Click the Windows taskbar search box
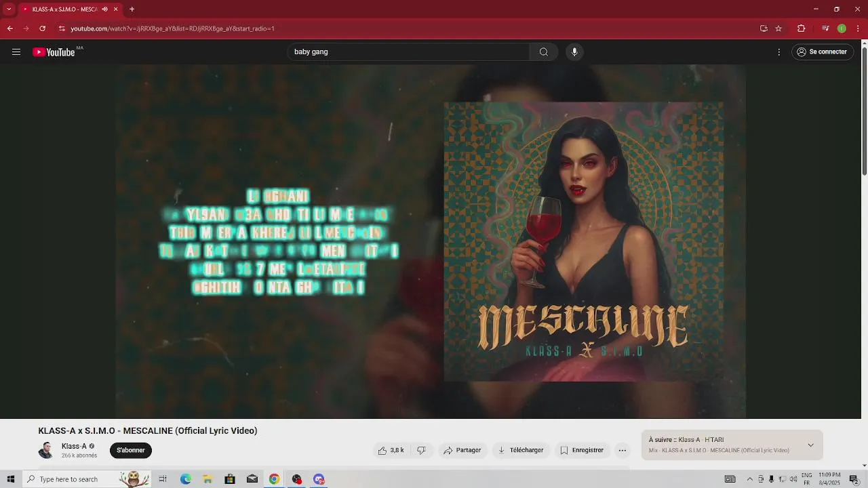 (x=87, y=479)
